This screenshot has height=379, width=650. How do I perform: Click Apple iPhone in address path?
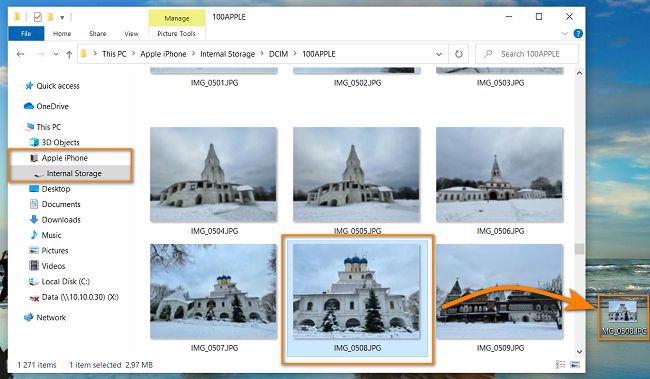point(163,54)
